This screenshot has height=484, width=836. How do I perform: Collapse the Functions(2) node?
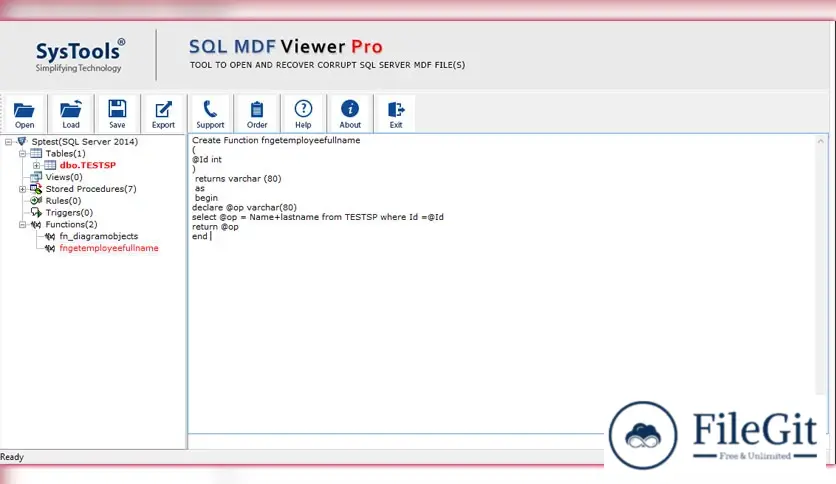[22, 224]
